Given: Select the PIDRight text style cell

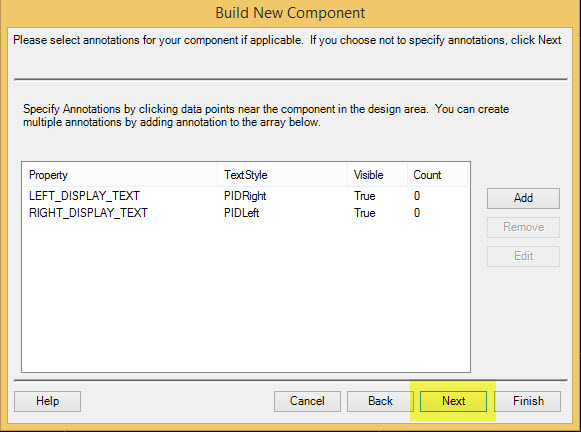Looking at the screenshot, I should tap(245, 196).
